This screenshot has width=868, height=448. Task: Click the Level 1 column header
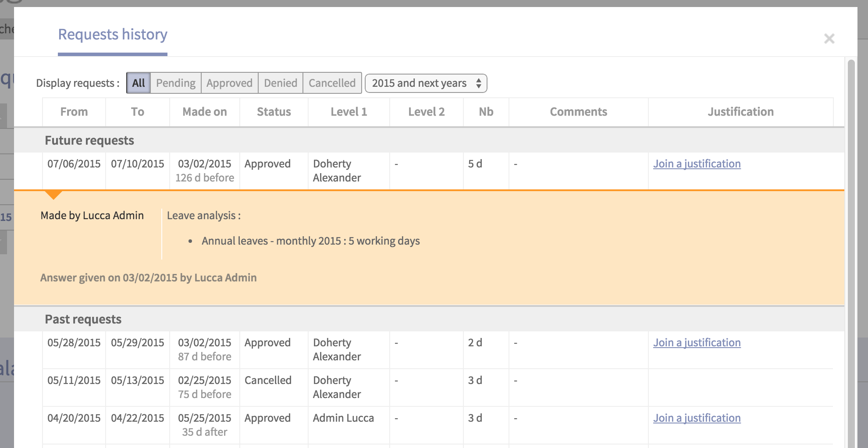click(349, 112)
